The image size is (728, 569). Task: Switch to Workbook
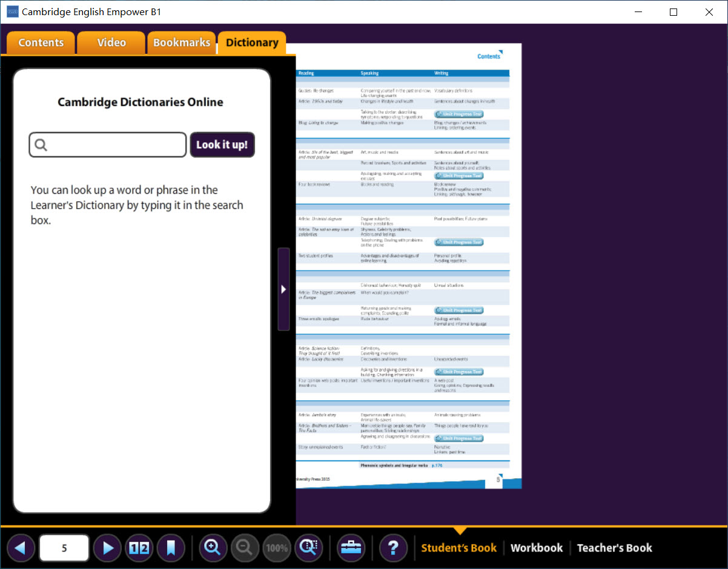pos(537,548)
